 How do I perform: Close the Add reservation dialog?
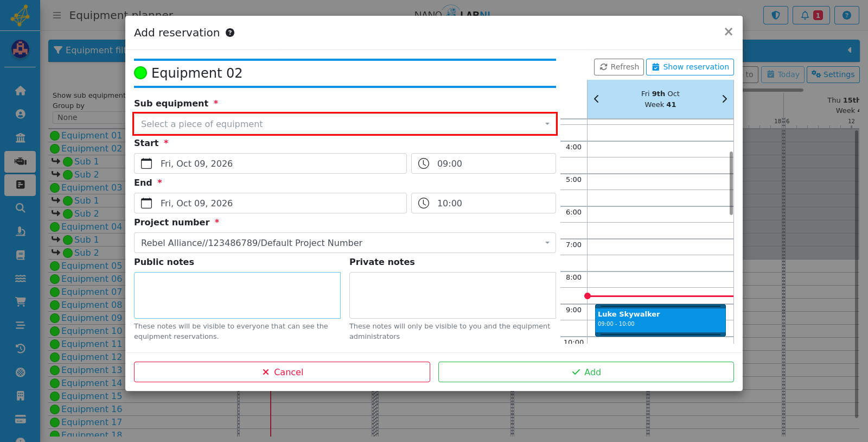729,32
